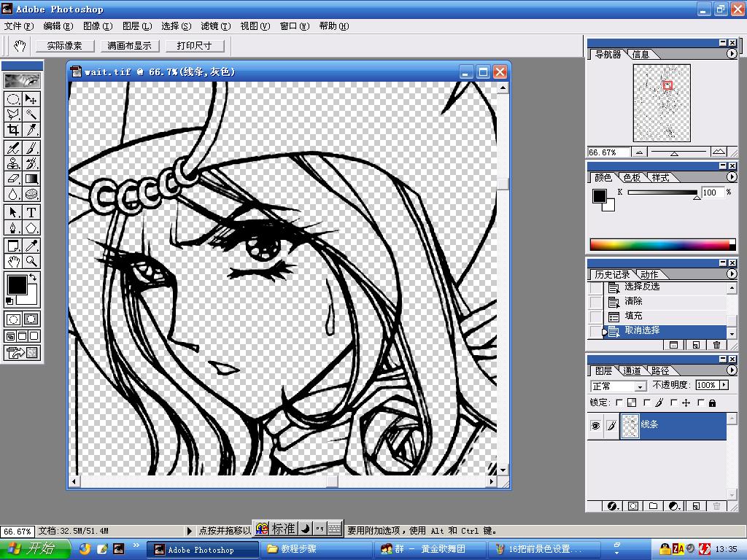This screenshot has height=560, width=747.
Task: Open adjustment layer dropdown in Layers panel
Action: coord(674,506)
